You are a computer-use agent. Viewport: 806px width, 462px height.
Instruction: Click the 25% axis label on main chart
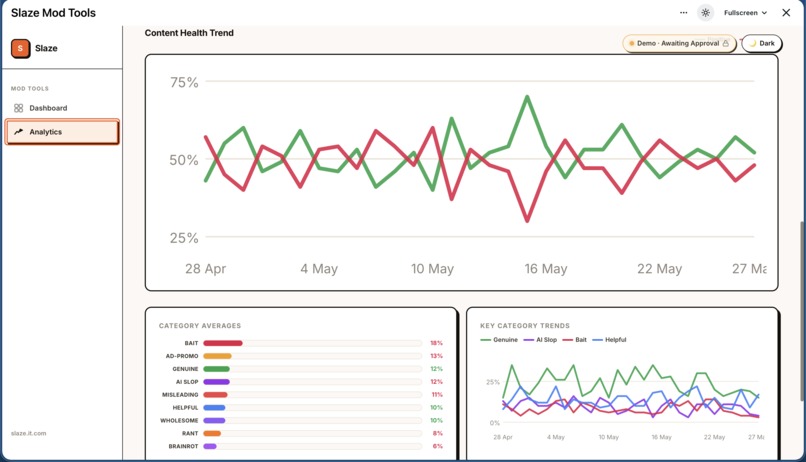[184, 238]
